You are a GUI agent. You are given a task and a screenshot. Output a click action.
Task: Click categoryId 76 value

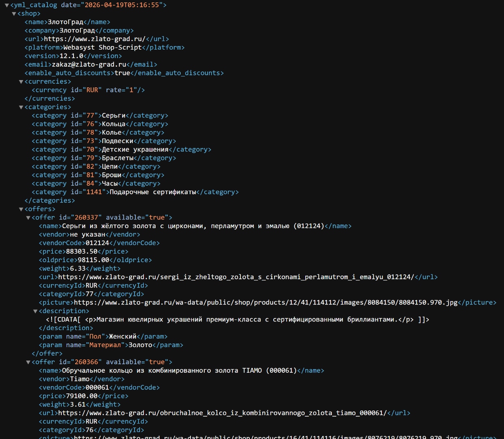tap(89, 431)
